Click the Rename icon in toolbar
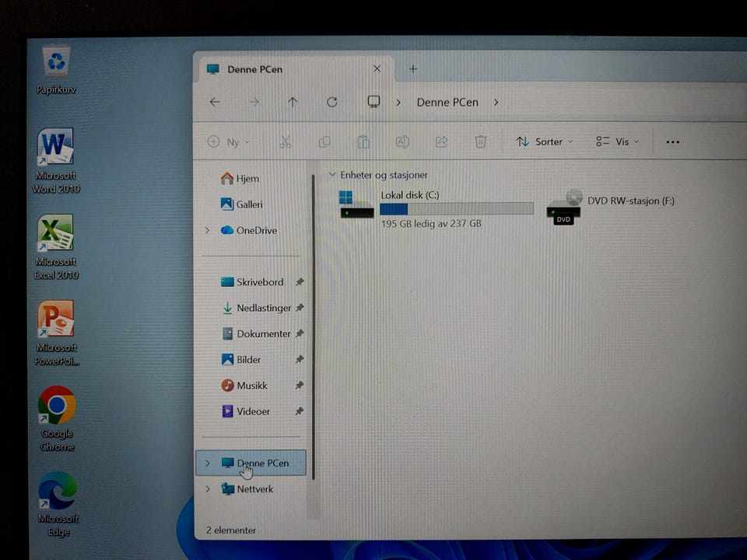The image size is (747, 560). [402, 142]
